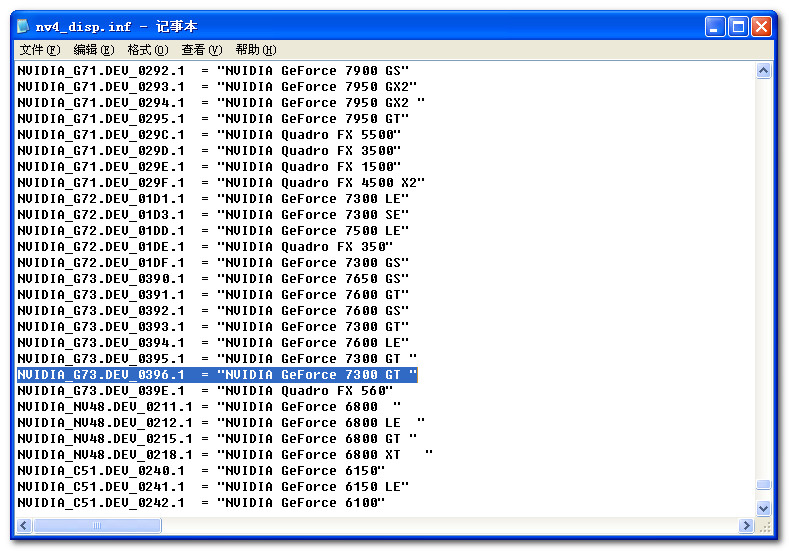Maximize the nv4_disp.inf Notepad window
789x551 pixels.
(x=738, y=27)
